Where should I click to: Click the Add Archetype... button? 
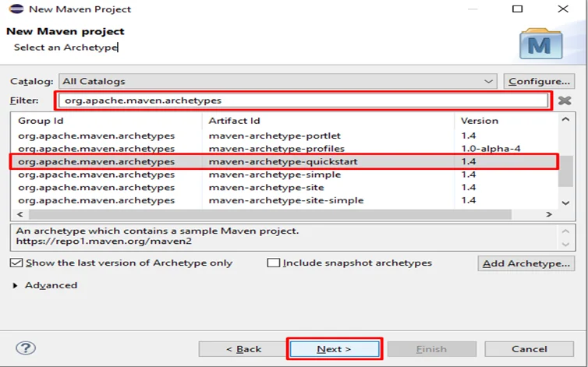click(526, 263)
